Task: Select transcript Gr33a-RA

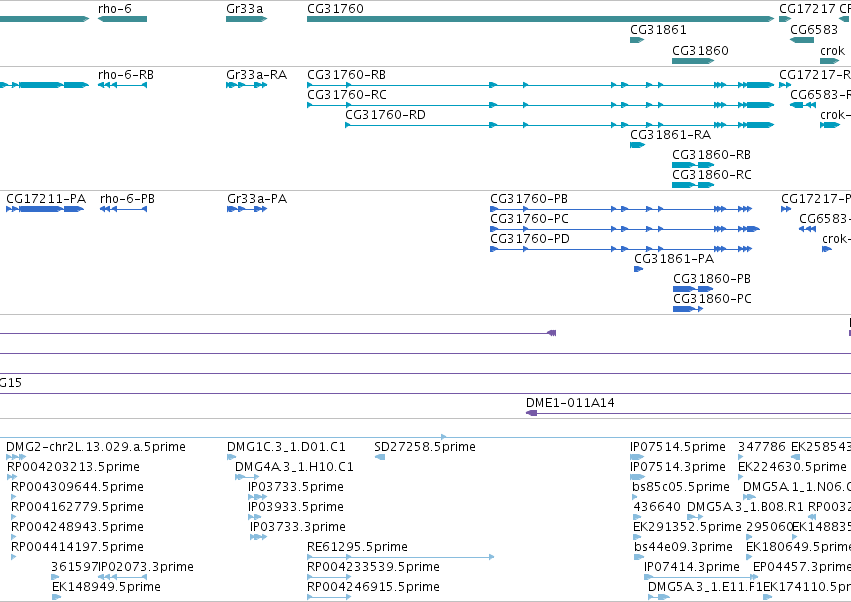Action: pyautogui.click(x=246, y=85)
